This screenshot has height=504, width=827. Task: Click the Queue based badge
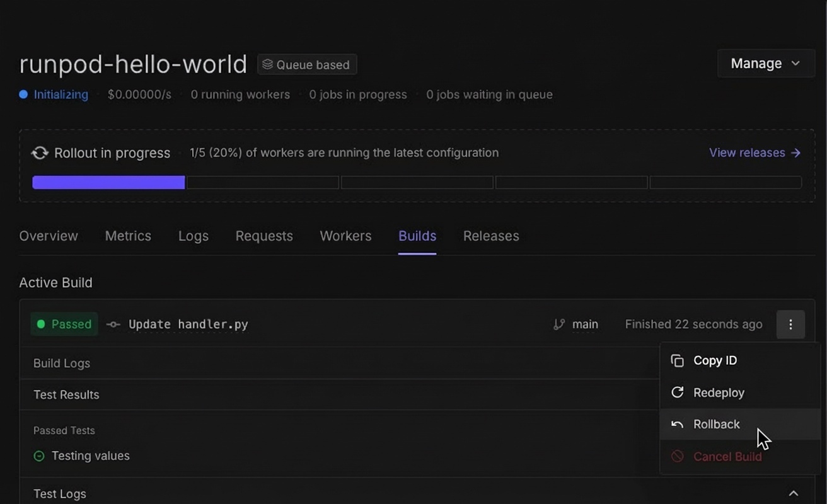tap(307, 64)
